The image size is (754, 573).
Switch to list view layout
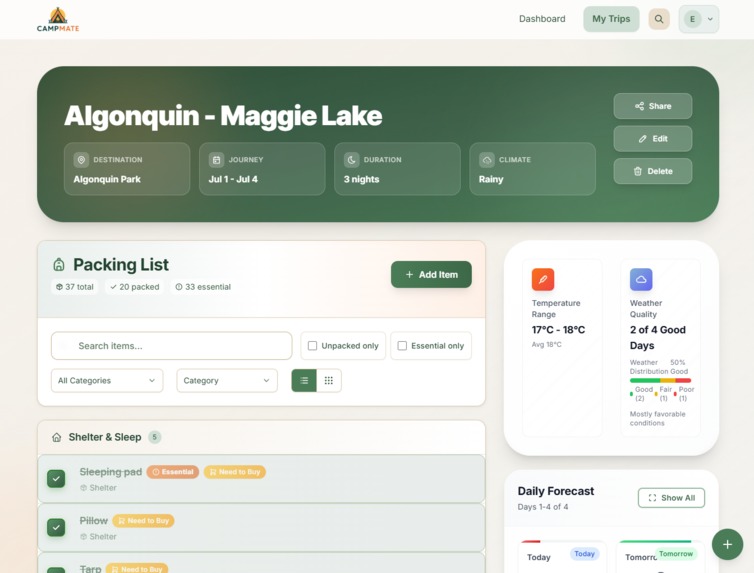[304, 381]
